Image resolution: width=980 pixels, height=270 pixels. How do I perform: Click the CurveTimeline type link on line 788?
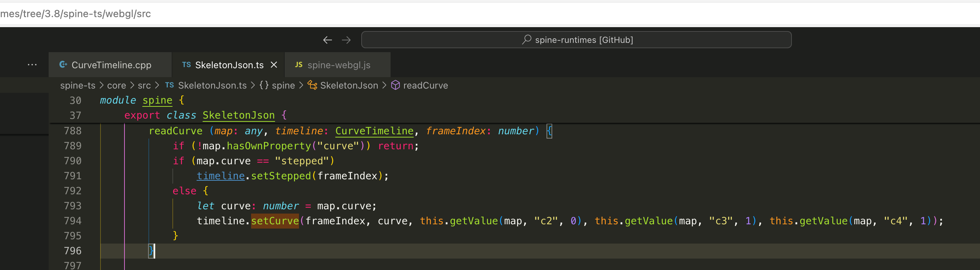click(x=374, y=131)
